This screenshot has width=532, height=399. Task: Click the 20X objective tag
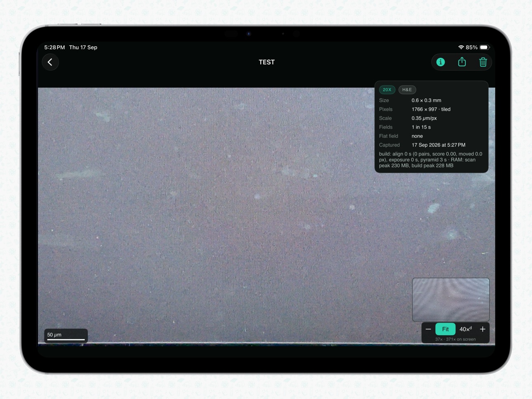pos(387,89)
